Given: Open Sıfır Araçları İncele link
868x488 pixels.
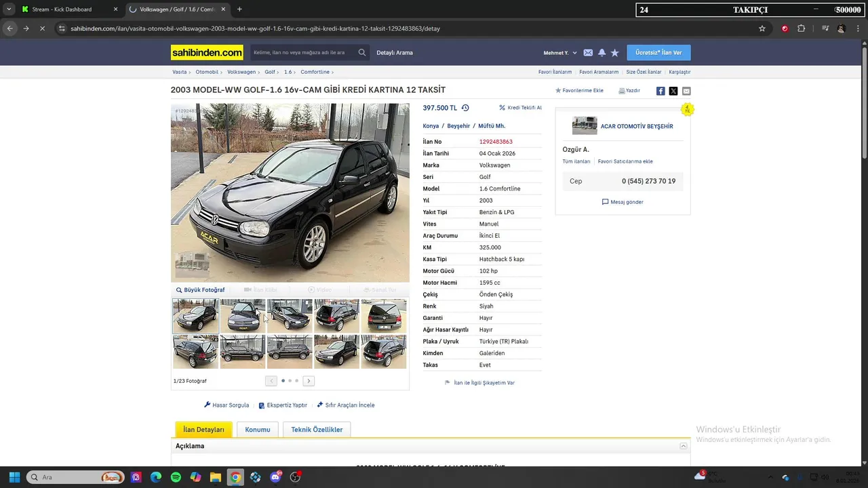Looking at the screenshot, I should pos(346,405).
